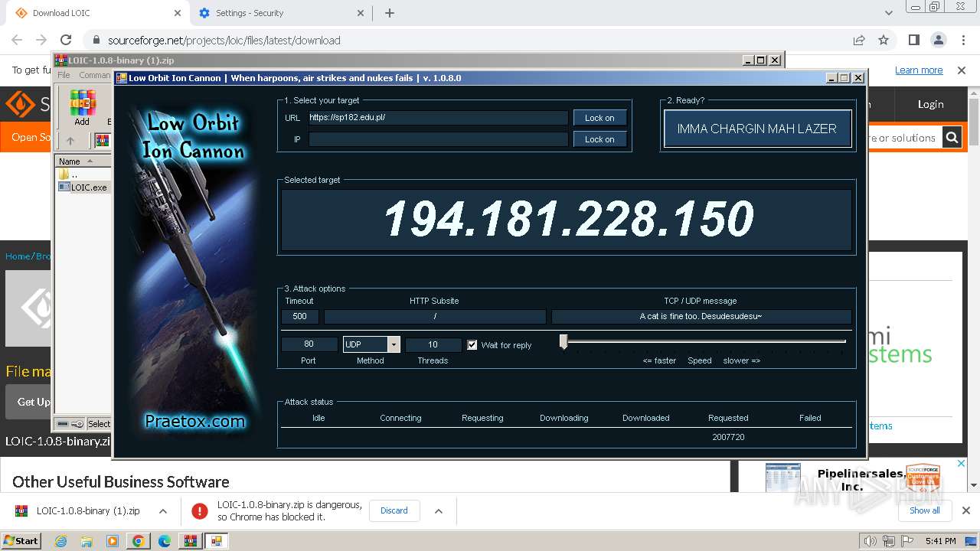
Task: Click the LOIC application taskbar icon
Action: pyautogui.click(x=217, y=540)
